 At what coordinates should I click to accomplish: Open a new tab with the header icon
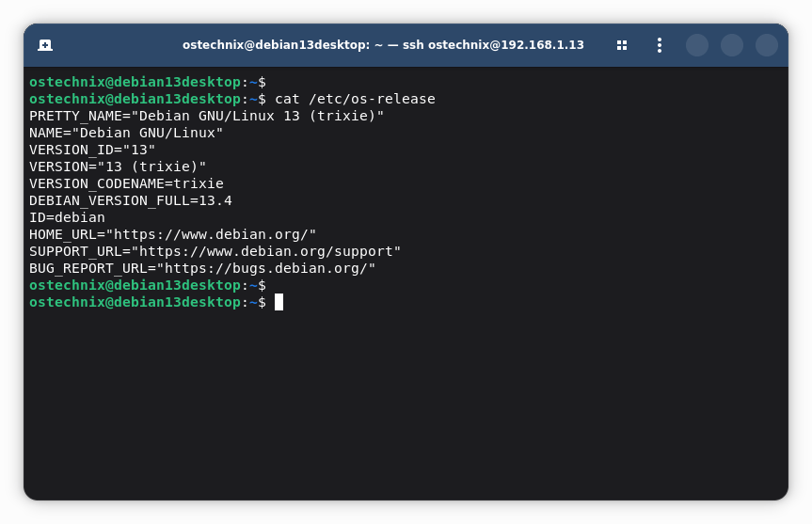coord(45,45)
